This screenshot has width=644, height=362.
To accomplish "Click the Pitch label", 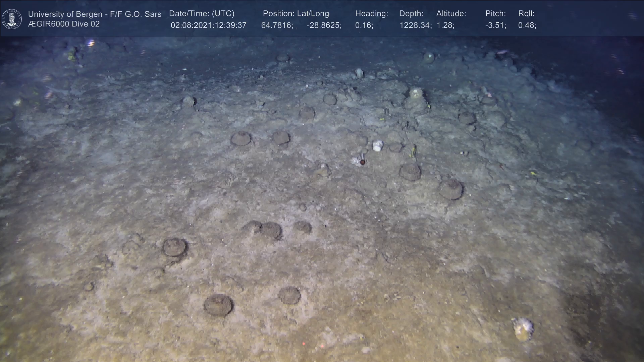I will (495, 14).
